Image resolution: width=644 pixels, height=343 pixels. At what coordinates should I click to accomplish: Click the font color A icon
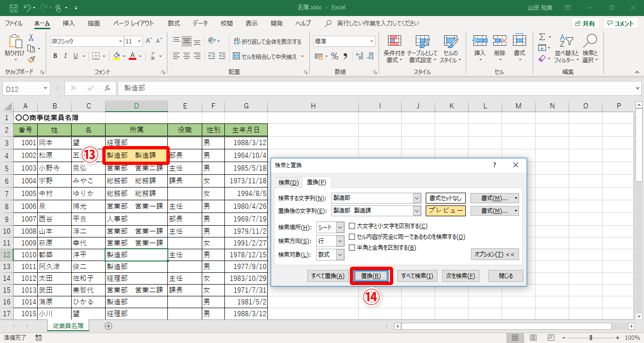132,56
